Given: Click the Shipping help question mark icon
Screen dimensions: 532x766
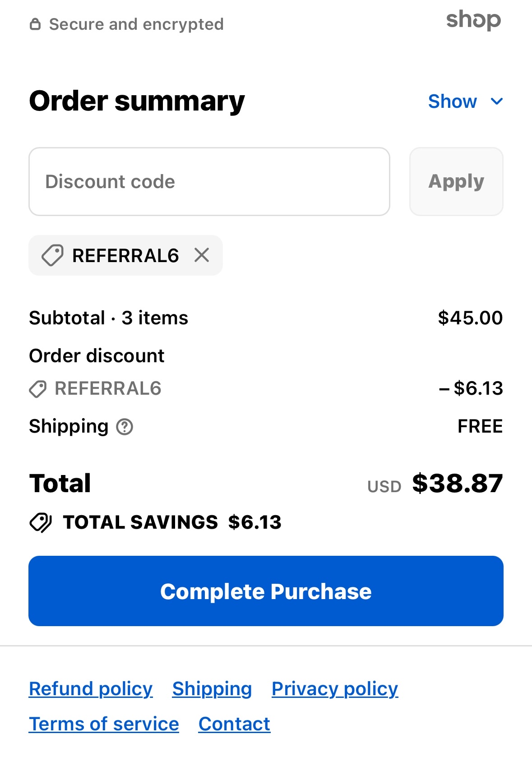Looking at the screenshot, I should pyautogui.click(x=125, y=427).
